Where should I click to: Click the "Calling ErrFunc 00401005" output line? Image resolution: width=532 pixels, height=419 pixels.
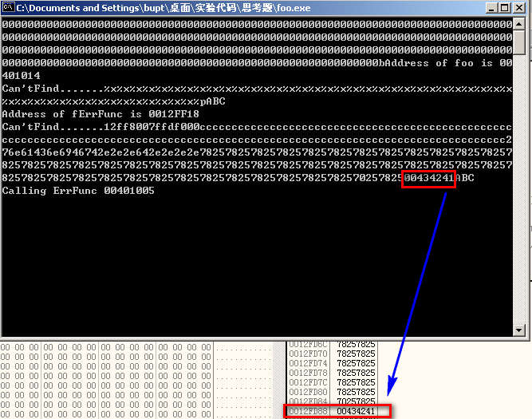78,191
